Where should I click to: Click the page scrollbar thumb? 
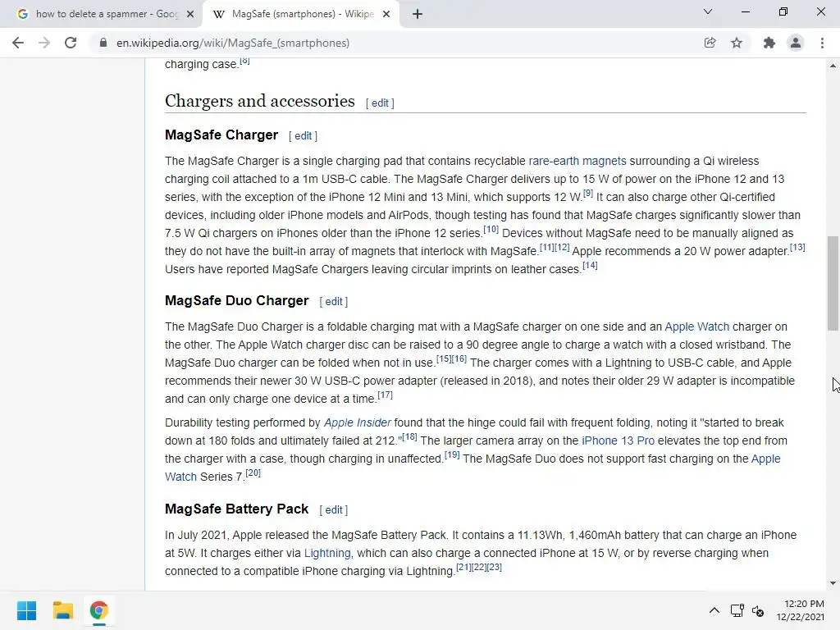point(833,283)
